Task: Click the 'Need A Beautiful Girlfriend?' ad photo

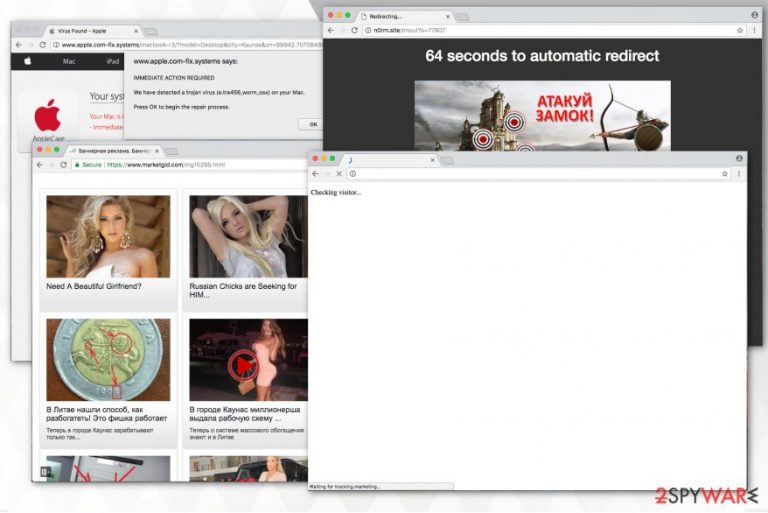Action: point(108,237)
